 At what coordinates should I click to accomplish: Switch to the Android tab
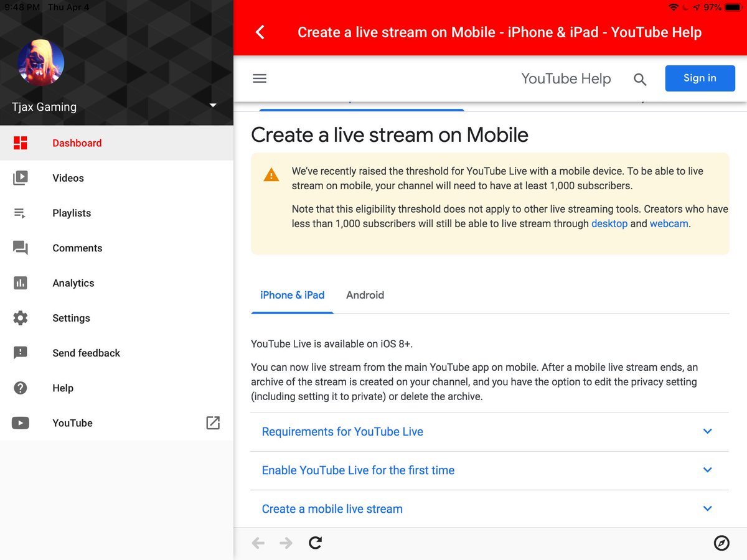[365, 295]
